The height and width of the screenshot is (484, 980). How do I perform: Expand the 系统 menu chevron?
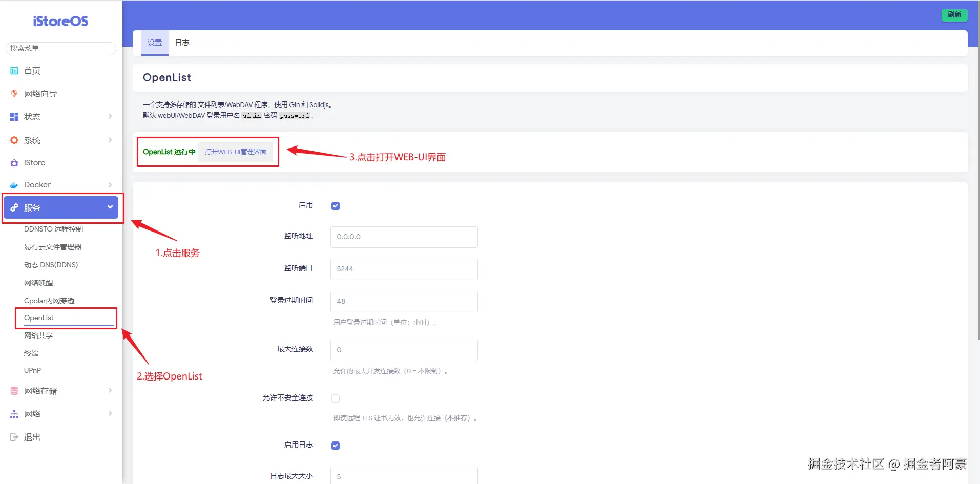point(110,140)
